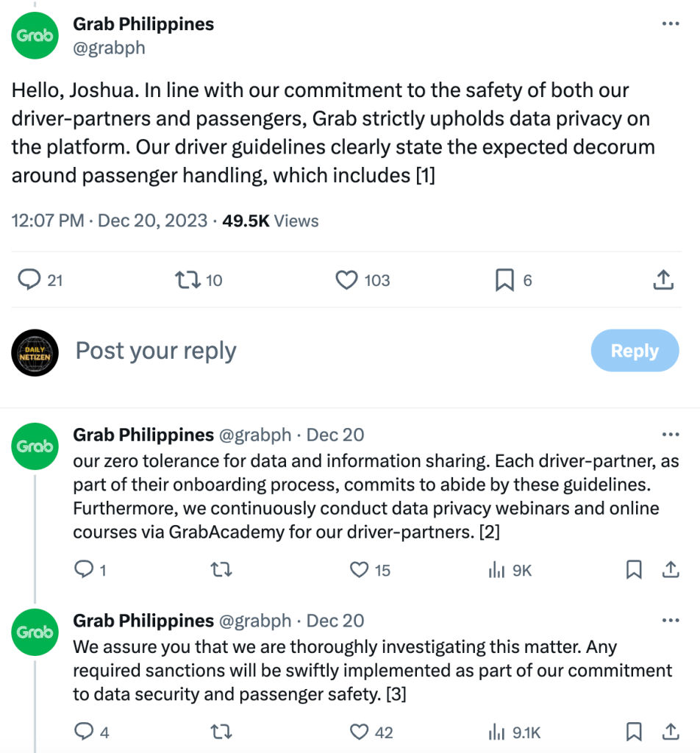This screenshot has width=700, height=753.
Task: Share the main Grab Philippines post
Action: [x=662, y=280]
